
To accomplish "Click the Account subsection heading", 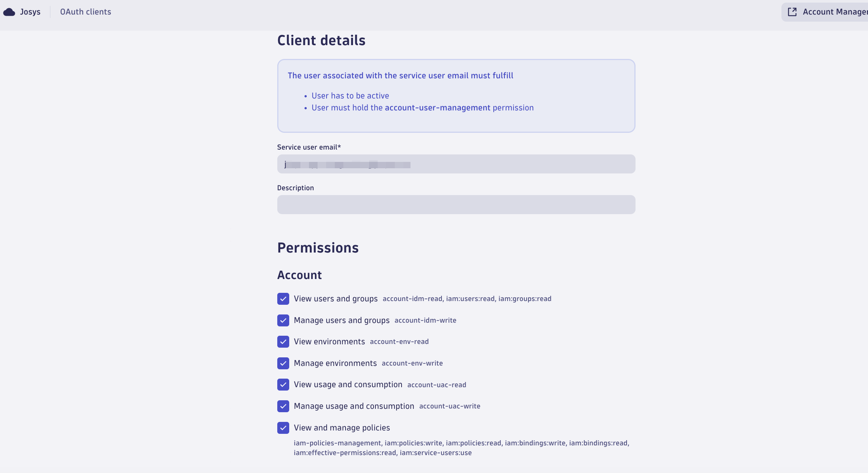I will 299,275.
